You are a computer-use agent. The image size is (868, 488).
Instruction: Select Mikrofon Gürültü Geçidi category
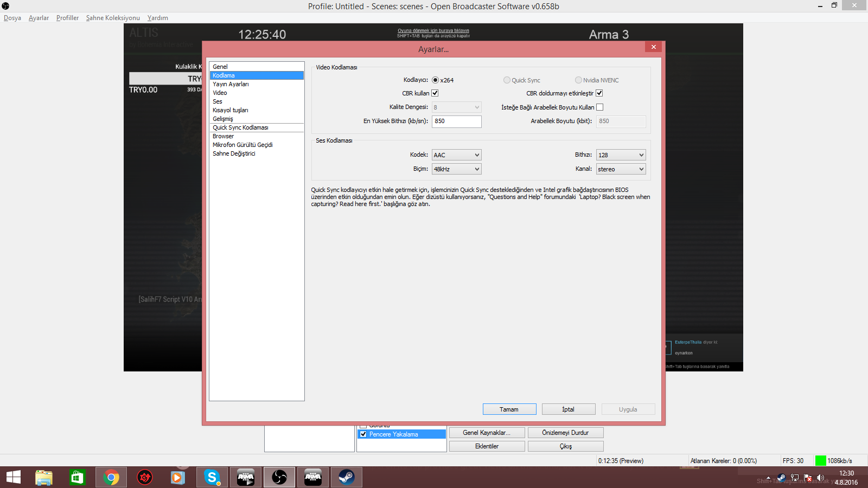[x=257, y=145]
